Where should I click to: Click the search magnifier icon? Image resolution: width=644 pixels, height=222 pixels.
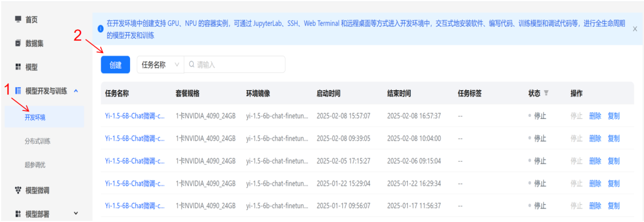click(x=191, y=64)
